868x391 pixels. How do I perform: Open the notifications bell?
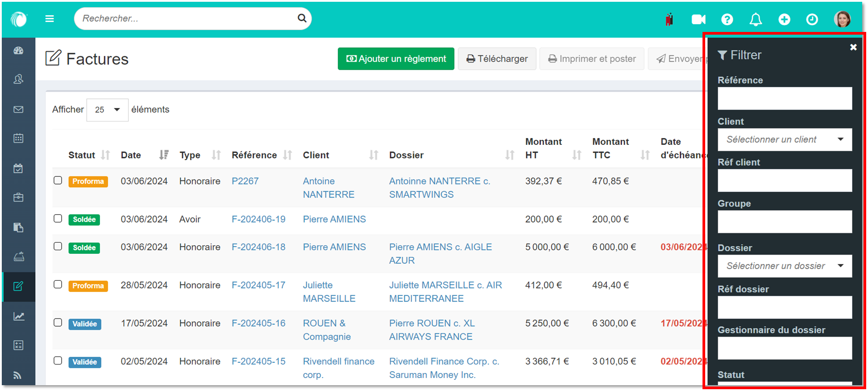[x=756, y=19]
